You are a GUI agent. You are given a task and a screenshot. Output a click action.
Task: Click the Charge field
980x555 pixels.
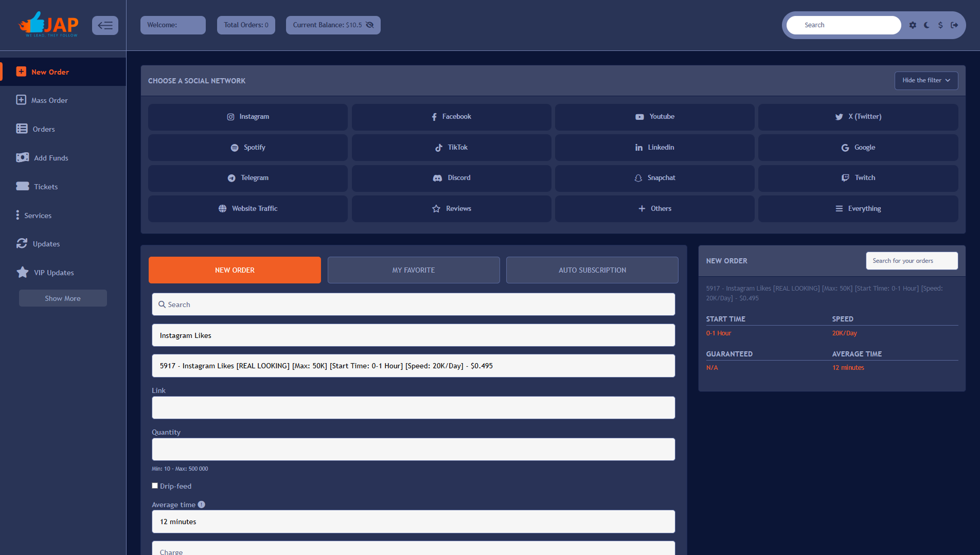pyautogui.click(x=413, y=548)
